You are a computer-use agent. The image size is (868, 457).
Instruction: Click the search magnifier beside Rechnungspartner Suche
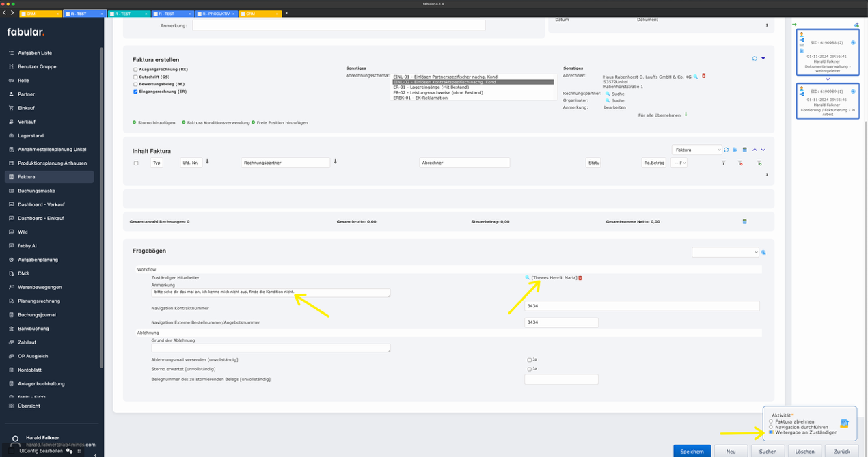pos(607,94)
